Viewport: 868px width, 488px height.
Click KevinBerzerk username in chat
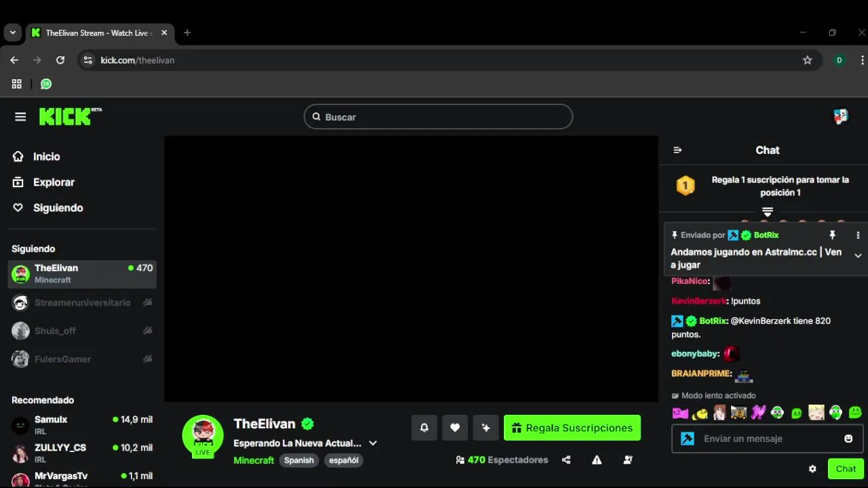[698, 301]
